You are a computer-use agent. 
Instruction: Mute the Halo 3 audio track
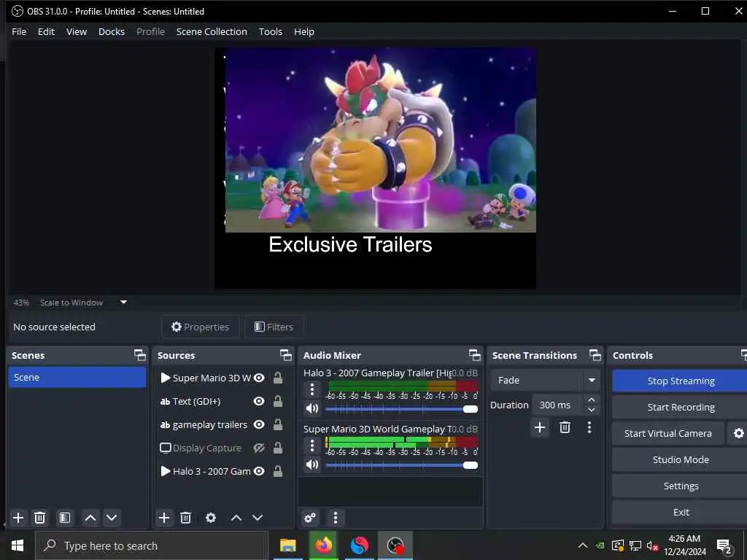pyautogui.click(x=312, y=408)
